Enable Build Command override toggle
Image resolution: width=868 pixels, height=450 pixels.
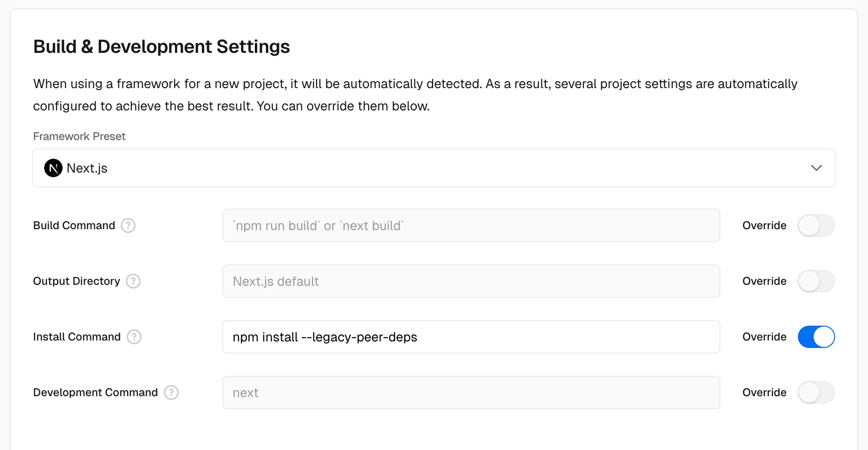click(816, 225)
